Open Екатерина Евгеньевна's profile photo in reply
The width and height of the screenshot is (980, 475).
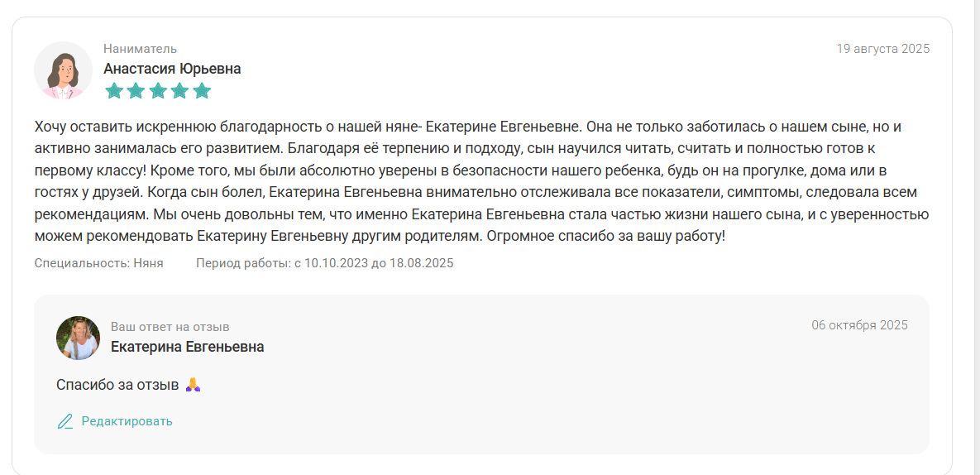tap(78, 338)
